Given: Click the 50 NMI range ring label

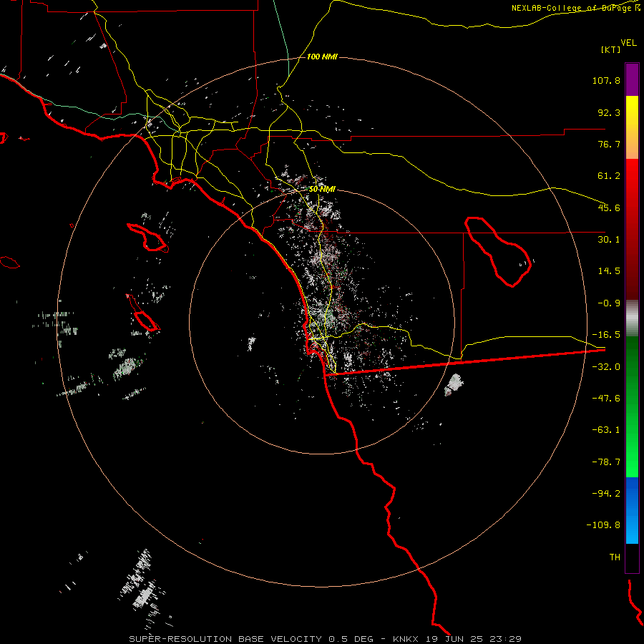Looking at the screenshot, I should point(322,190).
